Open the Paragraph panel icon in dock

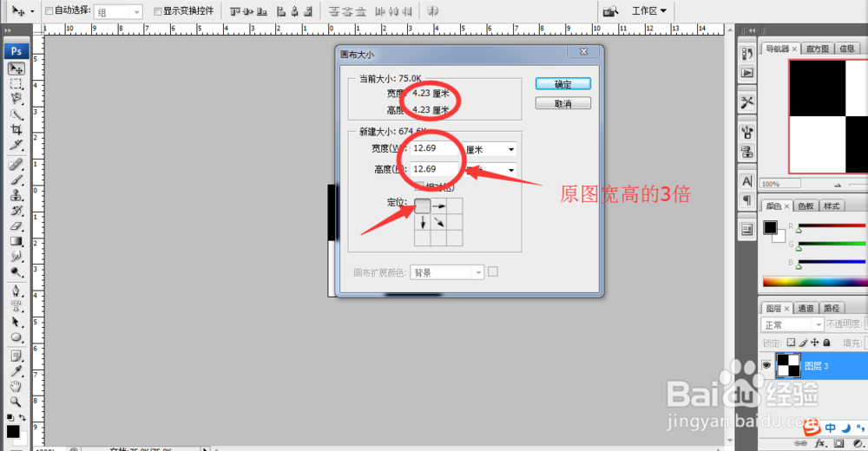747,199
